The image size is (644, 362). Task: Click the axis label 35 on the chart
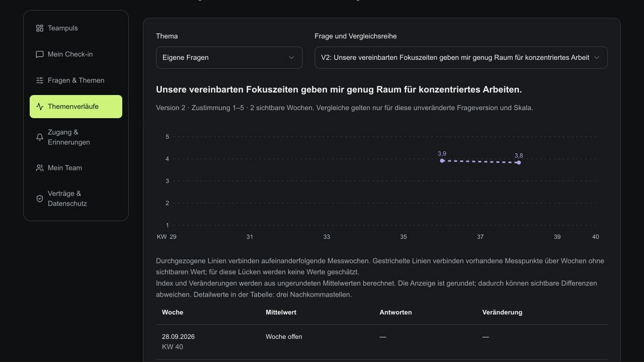pyautogui.click(x=404, y=237)
